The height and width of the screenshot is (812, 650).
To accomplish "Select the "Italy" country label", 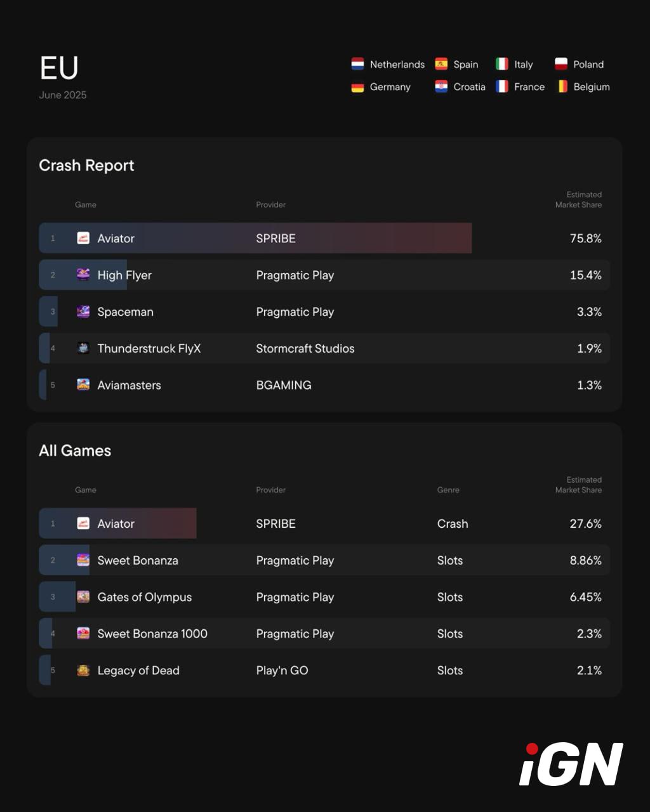I will pos(524,65).
